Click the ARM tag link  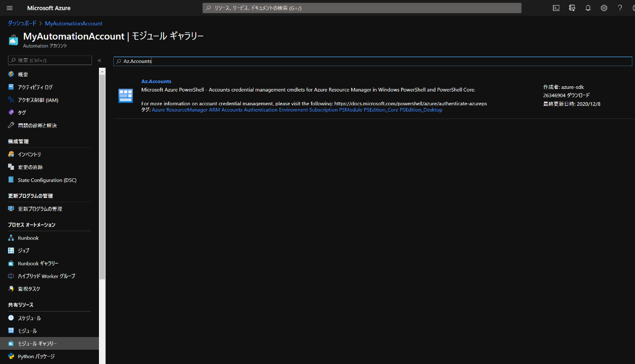pos(214,110)
